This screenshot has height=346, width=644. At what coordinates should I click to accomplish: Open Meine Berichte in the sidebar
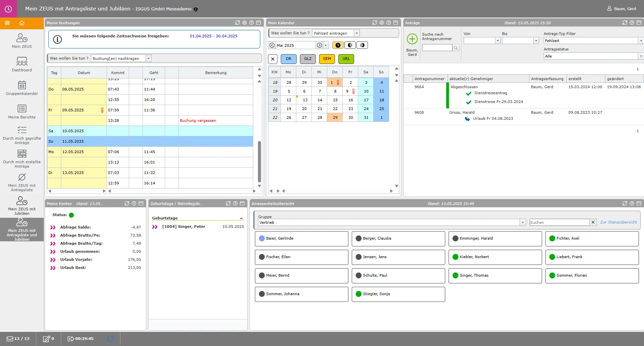coord(22,111)
